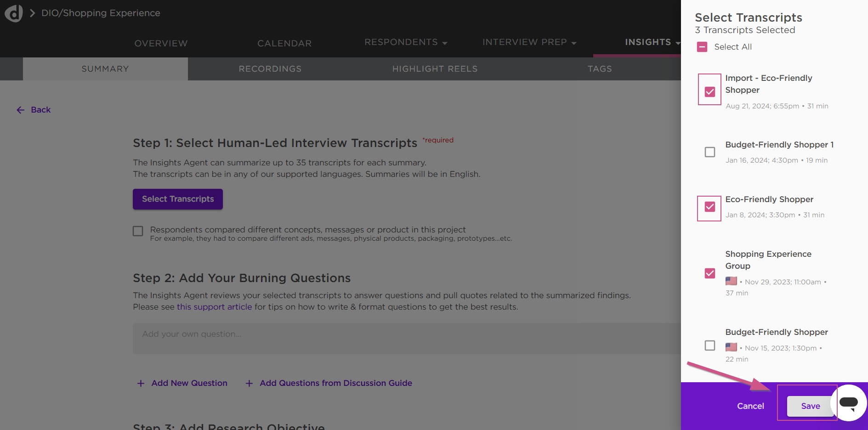Check the Budget-Friendly Shopper 1 transcript
The image size is (868, 430).
point(710,152)
